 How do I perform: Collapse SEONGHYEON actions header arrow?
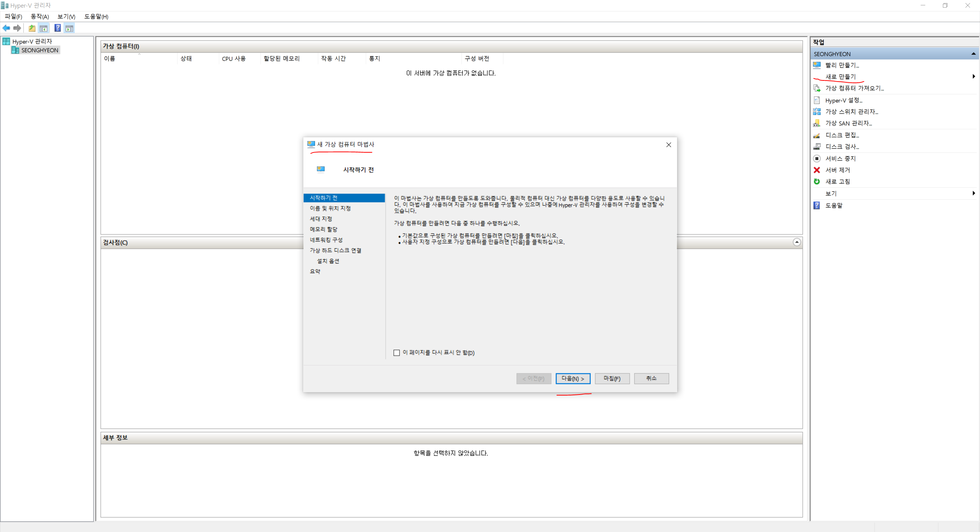coord(973,54)
